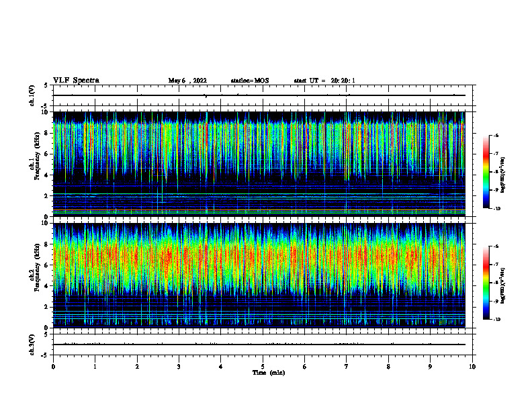
Task: Click the "ch.1(V)" axis label
Action: [x=32, y=95]
